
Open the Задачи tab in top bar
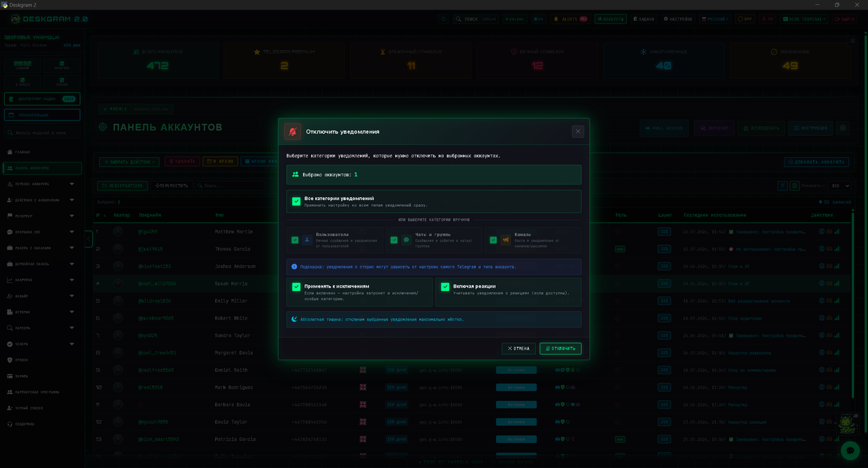coord(644,19)
